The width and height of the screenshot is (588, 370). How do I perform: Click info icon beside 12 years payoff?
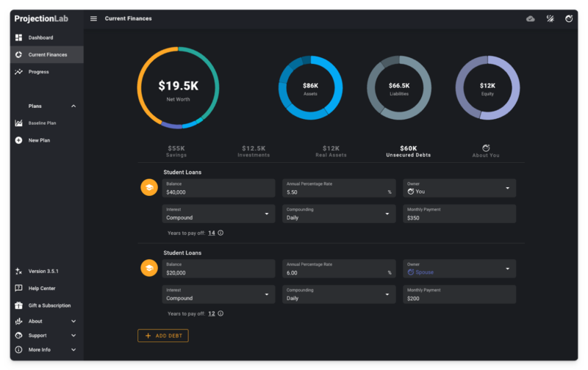pos(220,313)
